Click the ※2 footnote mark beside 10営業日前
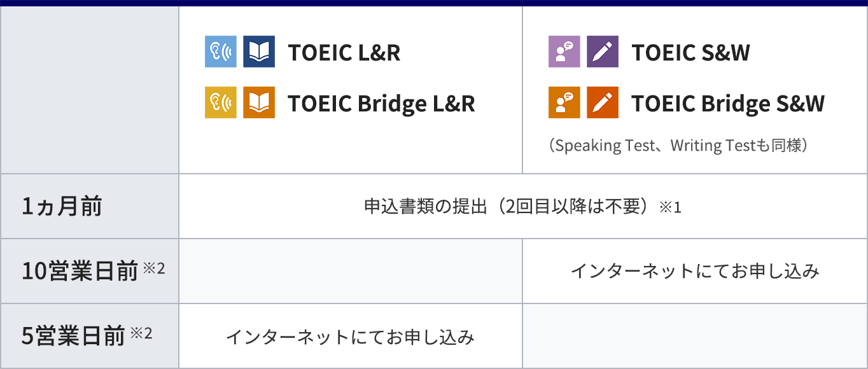This screenshot has width=868, height=369. (x=153, y=268)
